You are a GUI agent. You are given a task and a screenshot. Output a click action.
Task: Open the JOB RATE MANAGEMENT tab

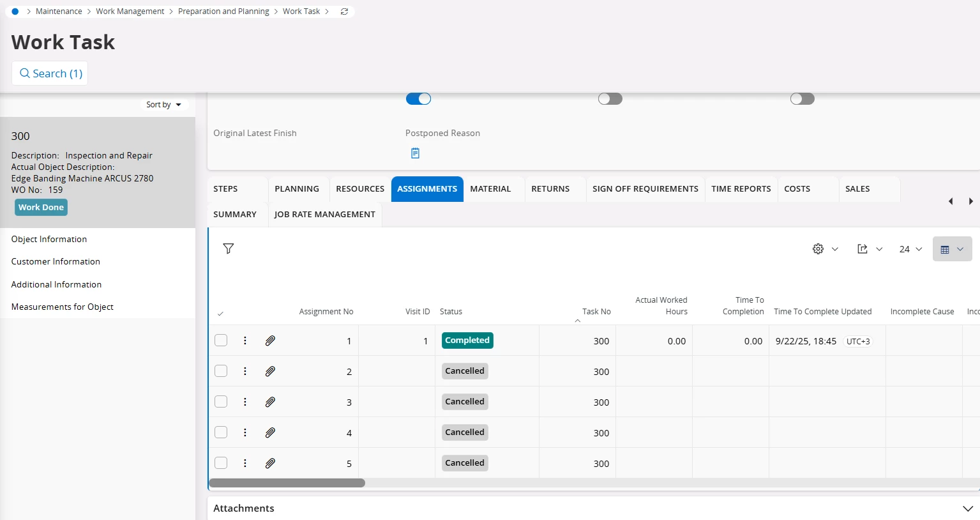[x=325, y=215]
